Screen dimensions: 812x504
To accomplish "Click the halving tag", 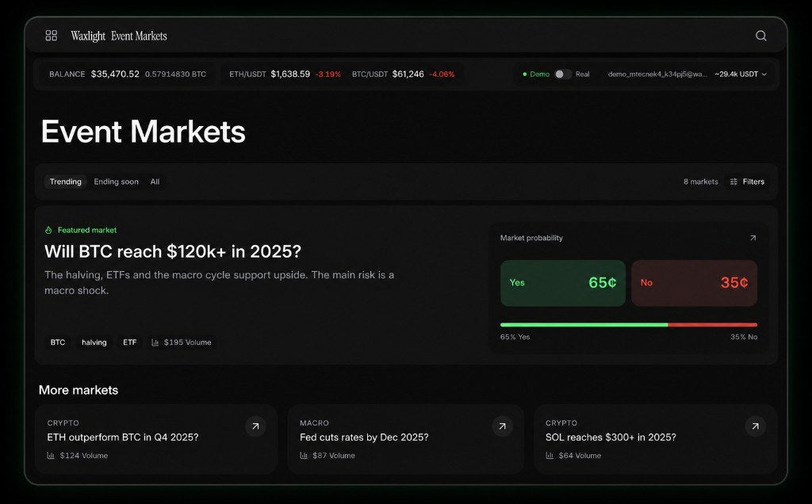I will click(94, 342).
